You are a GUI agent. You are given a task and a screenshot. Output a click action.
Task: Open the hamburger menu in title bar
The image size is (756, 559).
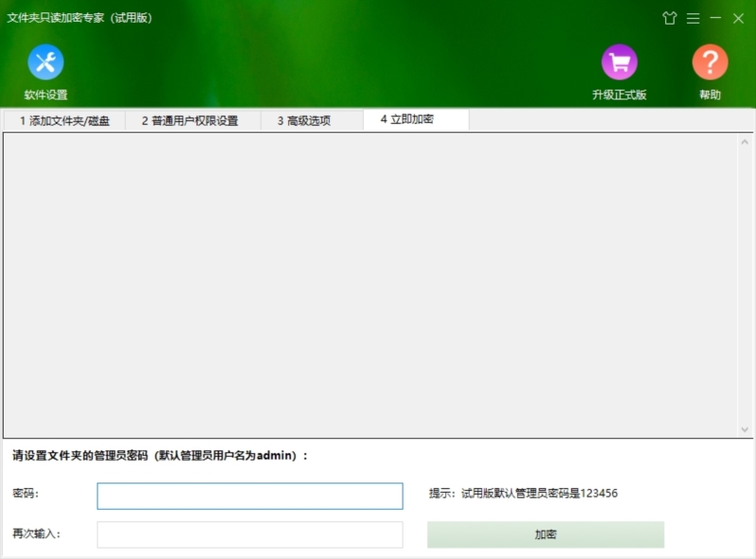click(x=694, y=18)
